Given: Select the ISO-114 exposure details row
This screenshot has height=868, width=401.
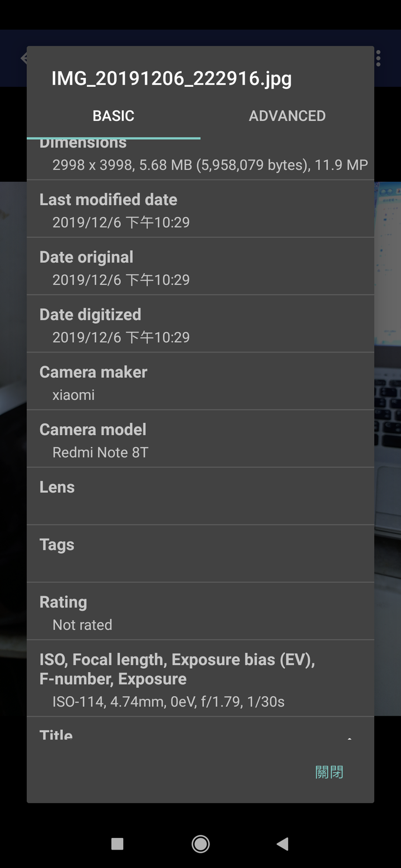Looking at the screenshot, I should click(200, 678).
